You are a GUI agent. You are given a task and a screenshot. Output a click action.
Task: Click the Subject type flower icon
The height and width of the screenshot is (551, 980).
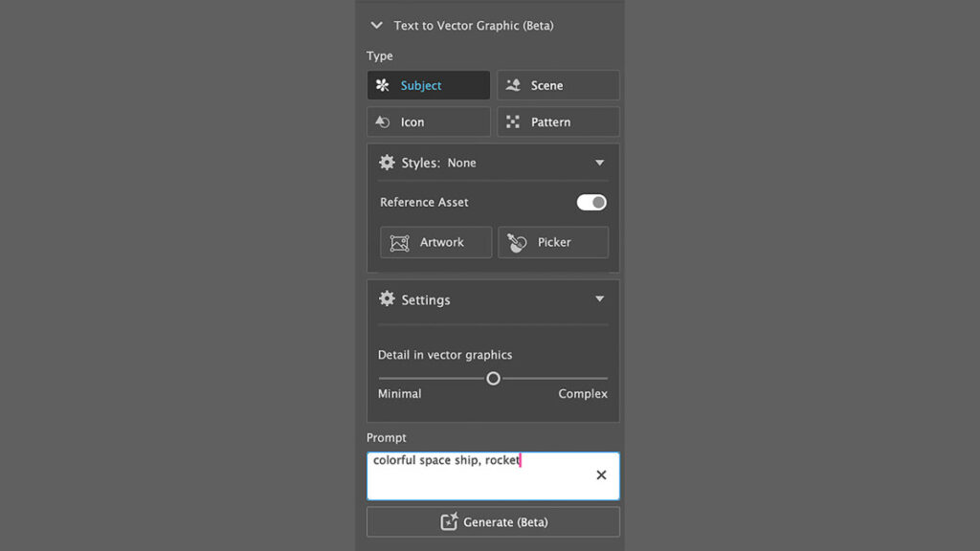click(x=383, y=85)
